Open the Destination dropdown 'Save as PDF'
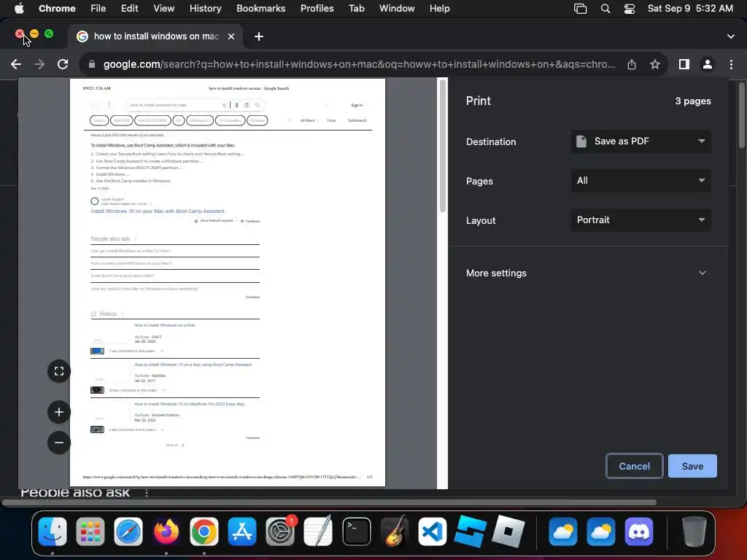Viewport: 747px width, 560px height. click(x=640, y=141)
